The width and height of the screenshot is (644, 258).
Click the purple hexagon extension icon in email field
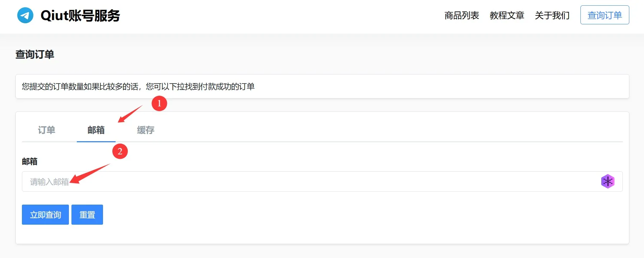click(607, 181)
